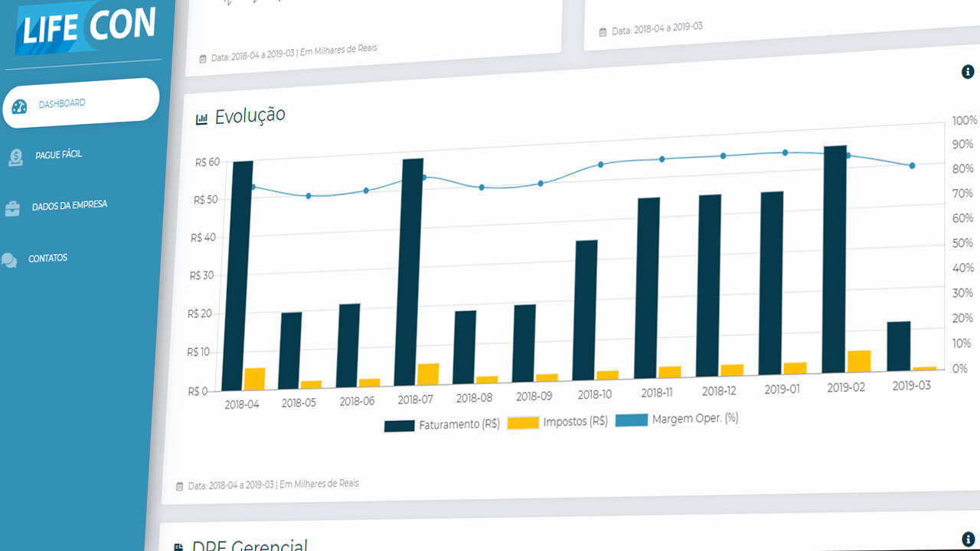Viewport: 980px width, 551px height.
Task: Select the Dashboard menu label
Action: pyautogui.click(x=62, y=103)
